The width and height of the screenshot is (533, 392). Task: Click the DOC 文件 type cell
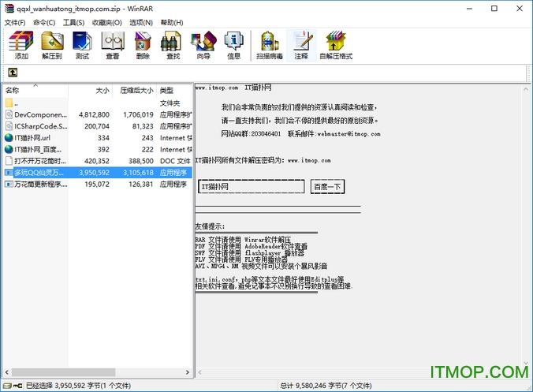click(x=175, y=161)
